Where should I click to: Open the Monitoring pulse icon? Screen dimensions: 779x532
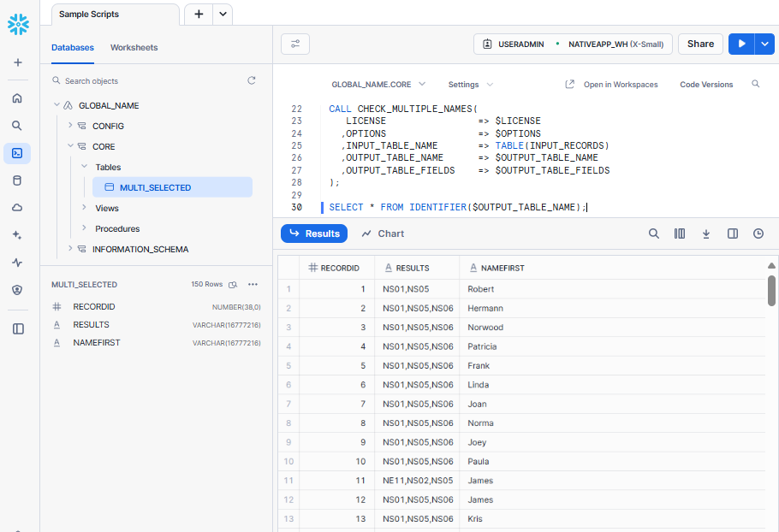17,263
